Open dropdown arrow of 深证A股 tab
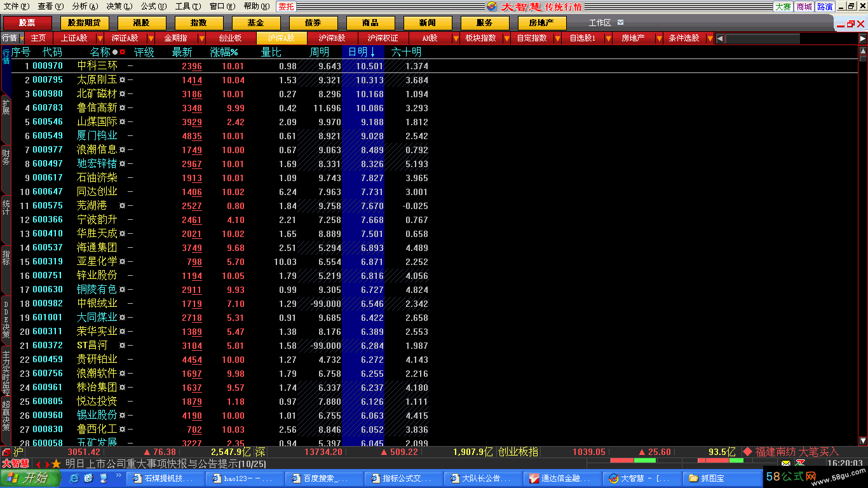Screen dimensions: 868x488 (x=151, y=38)
